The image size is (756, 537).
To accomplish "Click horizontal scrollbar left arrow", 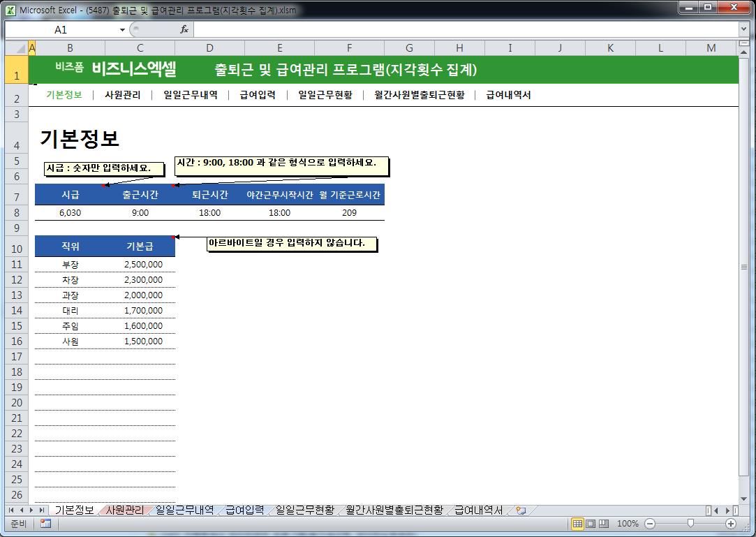I will [716, 510].
